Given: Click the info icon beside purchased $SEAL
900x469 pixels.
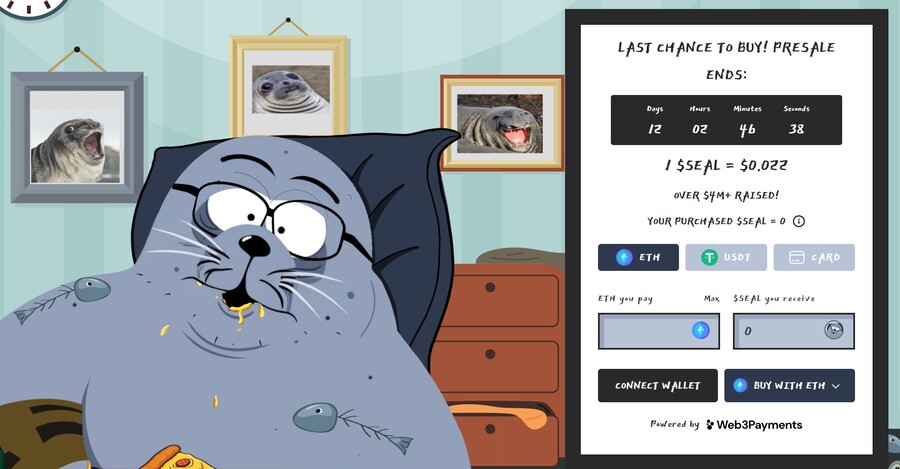Looking at the screenshot, I should (x=798, y=221).
